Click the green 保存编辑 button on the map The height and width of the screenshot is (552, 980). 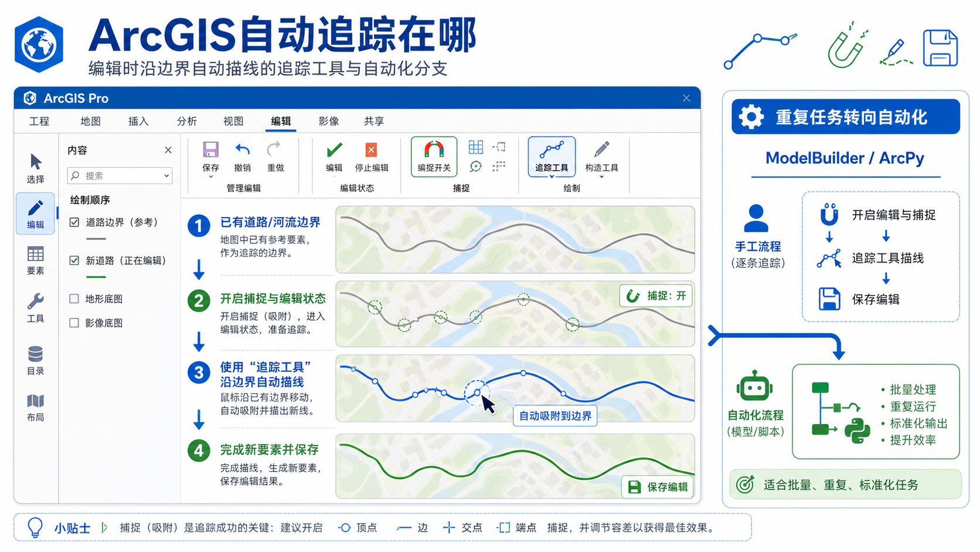[x=657, y=487]
